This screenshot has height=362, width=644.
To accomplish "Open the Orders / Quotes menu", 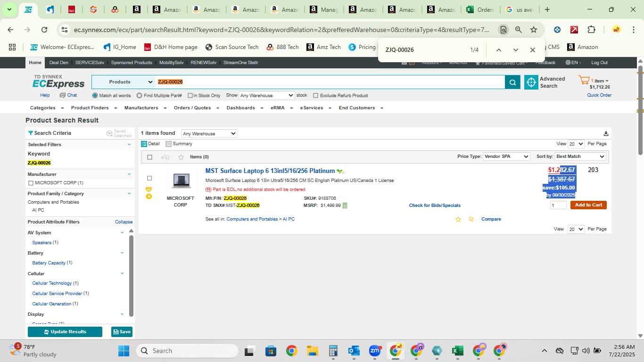I will [x=196, y=108].
